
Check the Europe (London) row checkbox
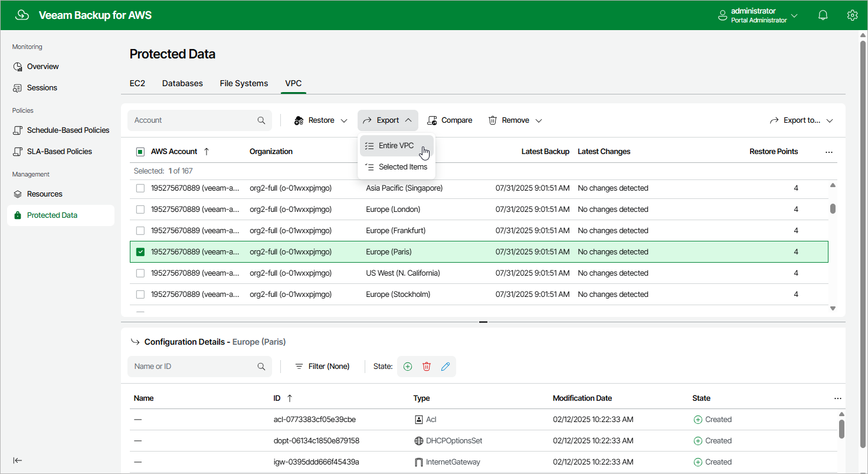pos(140,210)
